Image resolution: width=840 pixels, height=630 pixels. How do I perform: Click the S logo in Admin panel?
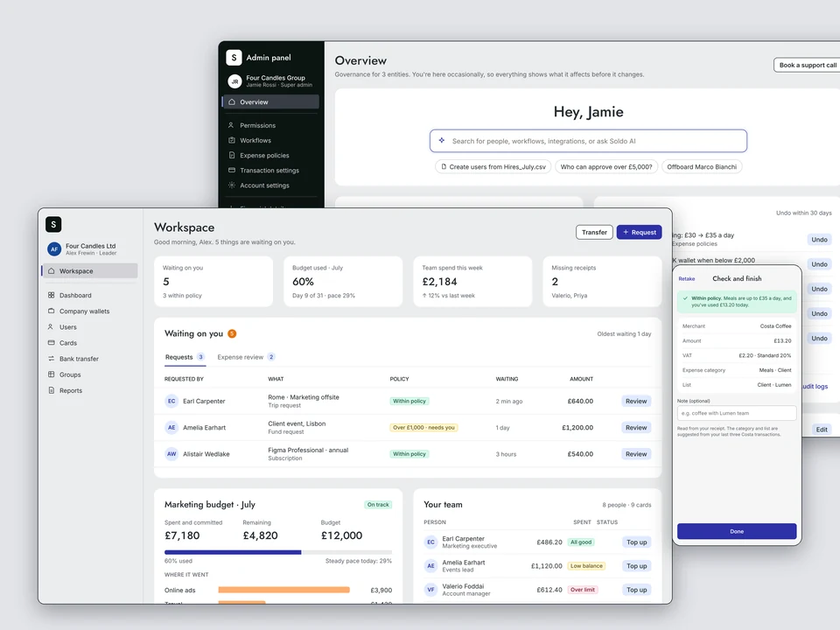[x=234, y=58]
